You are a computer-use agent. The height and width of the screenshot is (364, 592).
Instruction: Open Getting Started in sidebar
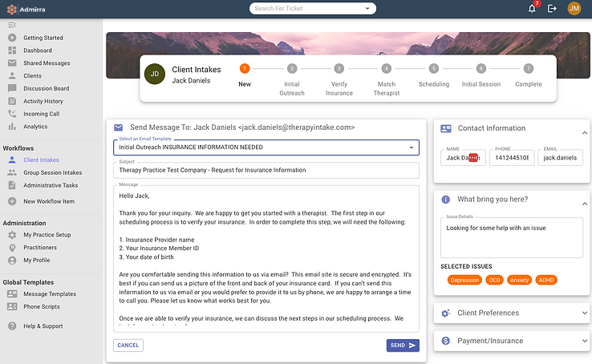(43, 38)
